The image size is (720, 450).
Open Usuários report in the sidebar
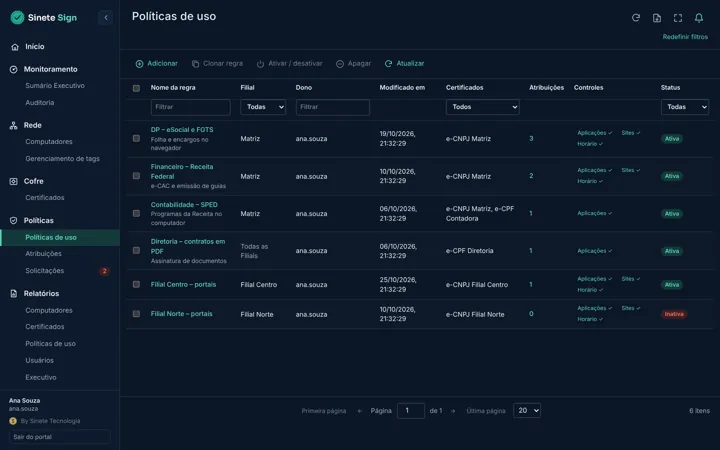pos(39,360)
